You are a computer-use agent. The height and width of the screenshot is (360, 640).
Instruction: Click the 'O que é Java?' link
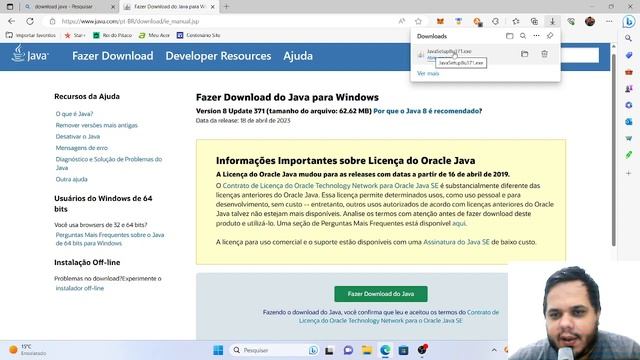[x=74, y=114]
